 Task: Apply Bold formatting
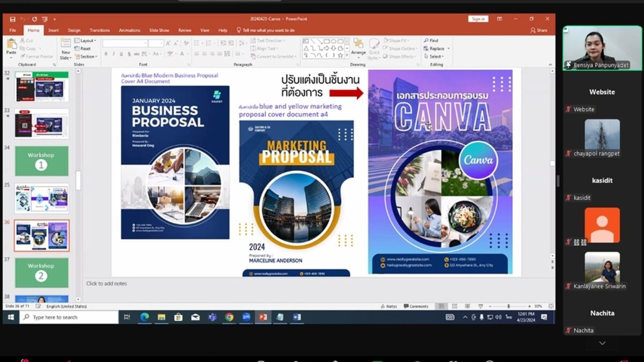point(106,54)
